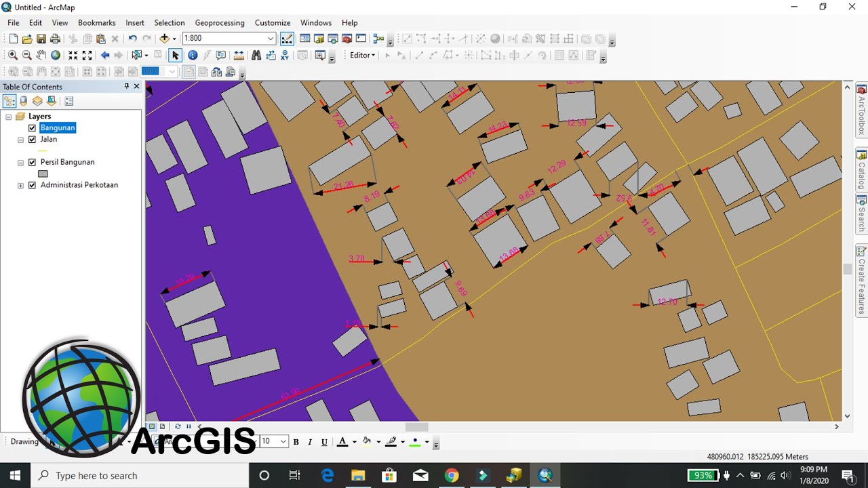
Task: Uncheck the Persil Bangunan layer
Action: pos(32,163)
